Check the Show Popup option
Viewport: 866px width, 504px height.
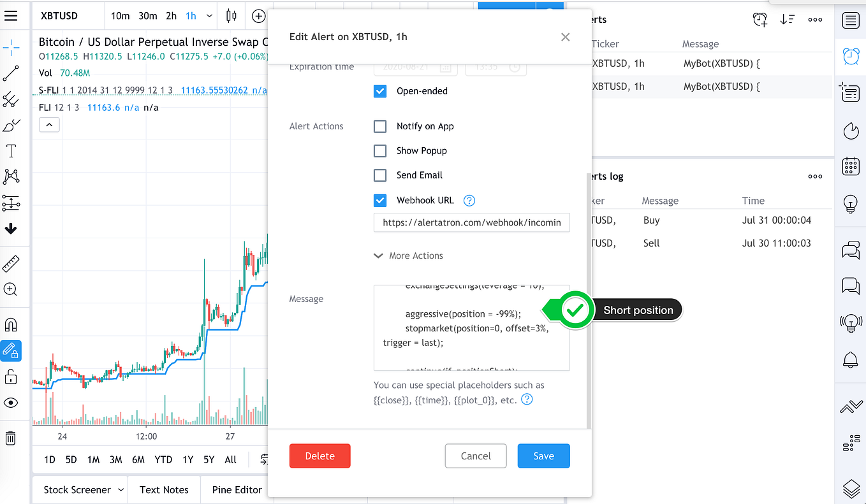coord(380,150)
